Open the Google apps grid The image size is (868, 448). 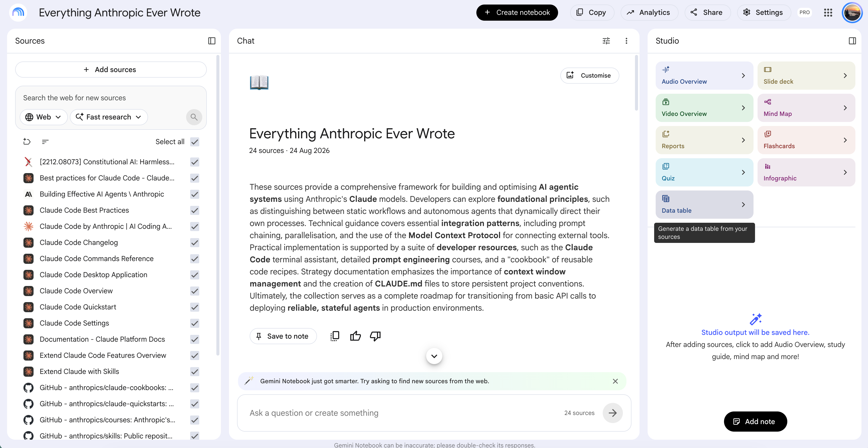tap(828, 12)
